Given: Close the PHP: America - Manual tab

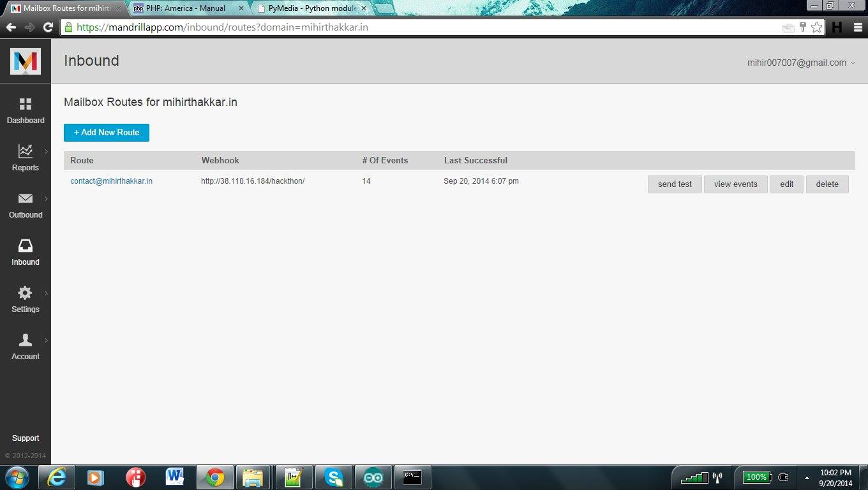Looking at the screenshot, I should [x=241, y=9].
